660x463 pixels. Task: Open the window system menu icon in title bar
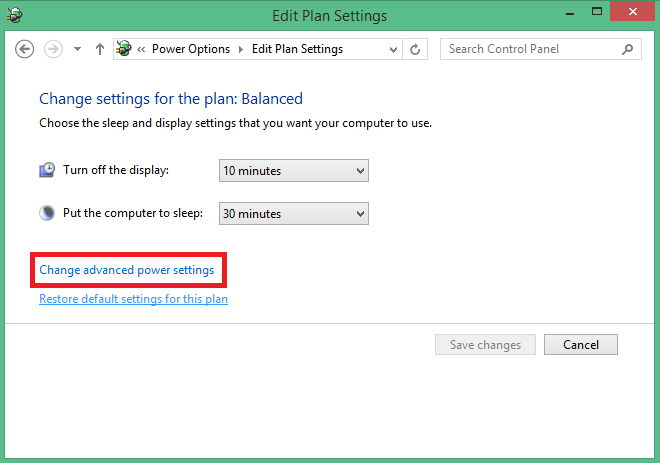[14, 16]
